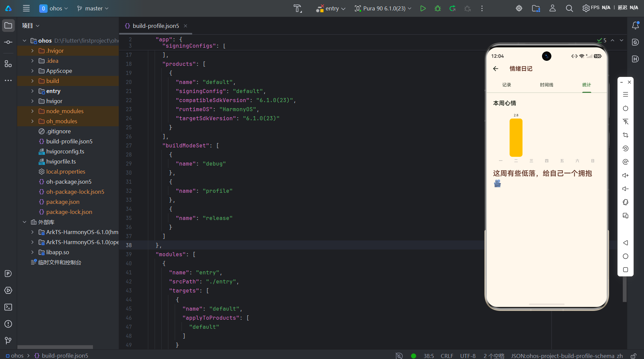Image resolution: width=644 pixels, height=359 pixels.
Task: Close the build-profile.json5 tab
Action: coord(185,26)
